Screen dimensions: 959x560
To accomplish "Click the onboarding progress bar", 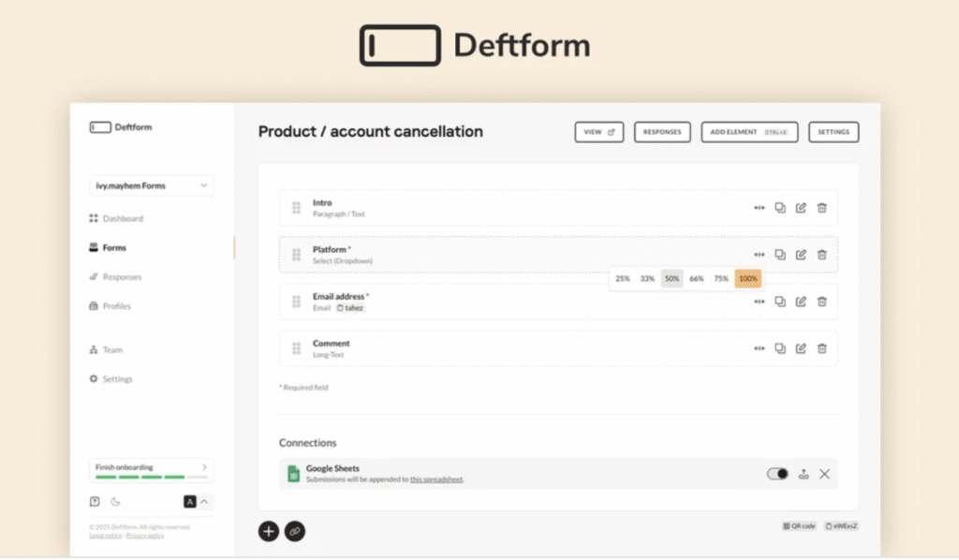I will [152, 477].
